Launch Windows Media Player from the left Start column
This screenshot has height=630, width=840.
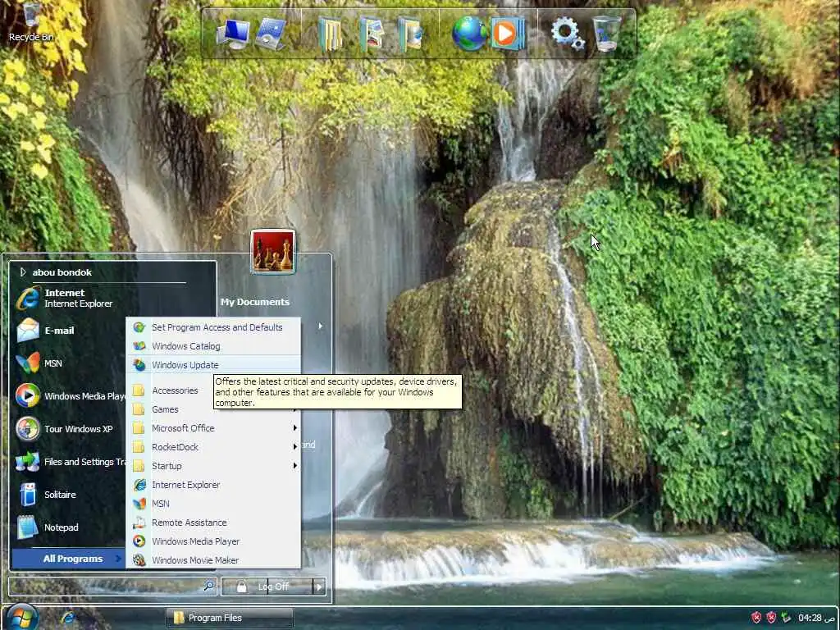coord(70,396)
